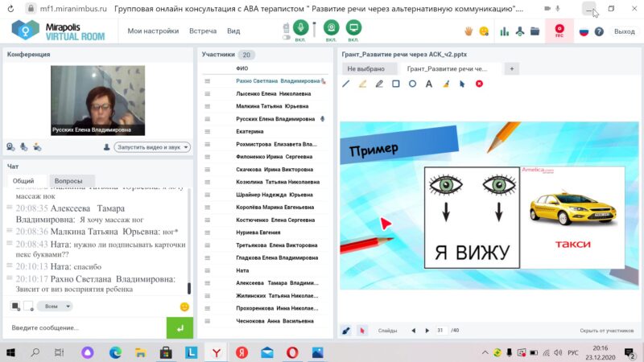
Task: Click the chat scrollbar handle
Action: tap(189, 288)
